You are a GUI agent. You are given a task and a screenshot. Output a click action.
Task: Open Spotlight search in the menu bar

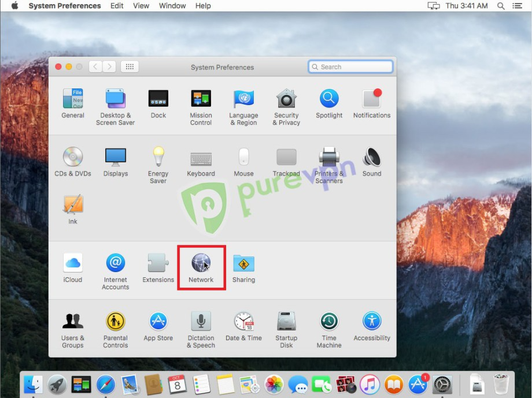click(501, 6)
